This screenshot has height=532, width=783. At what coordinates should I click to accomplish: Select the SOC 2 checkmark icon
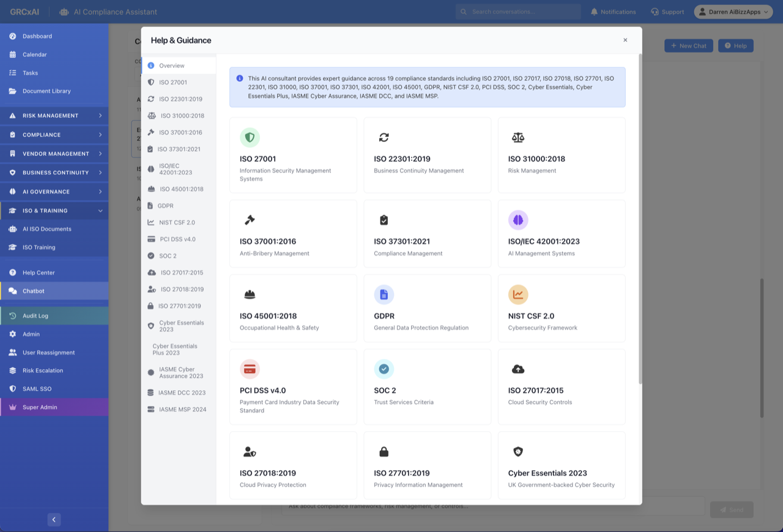(x=384, y=369)
